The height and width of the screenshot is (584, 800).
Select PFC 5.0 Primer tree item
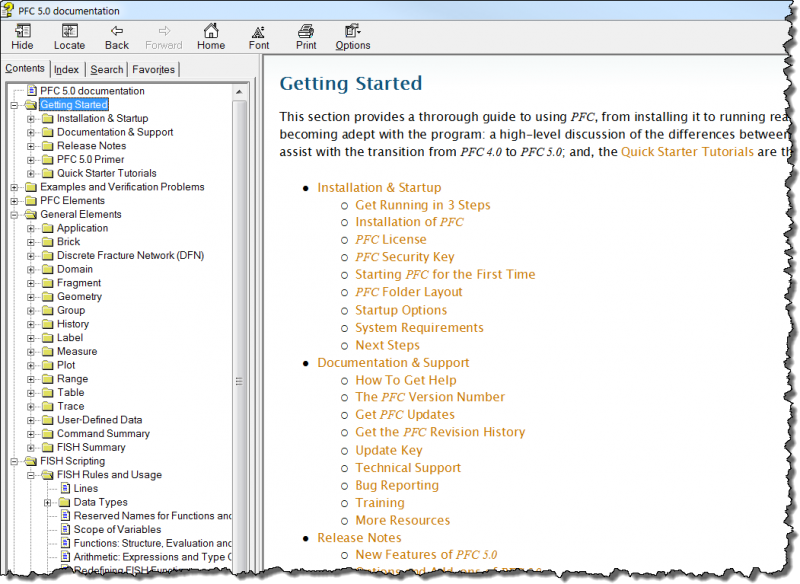pyautogui.click(x=90, y=160)
